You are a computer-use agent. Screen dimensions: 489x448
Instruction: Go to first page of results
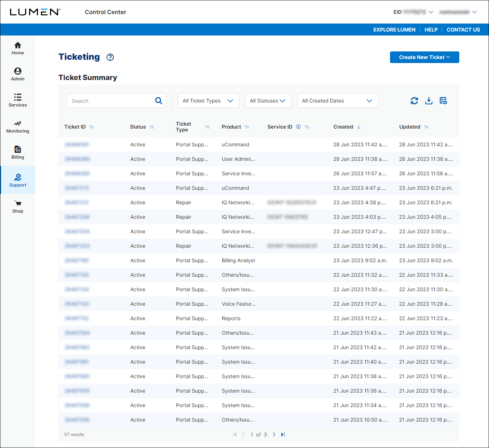tap(235, 435)
